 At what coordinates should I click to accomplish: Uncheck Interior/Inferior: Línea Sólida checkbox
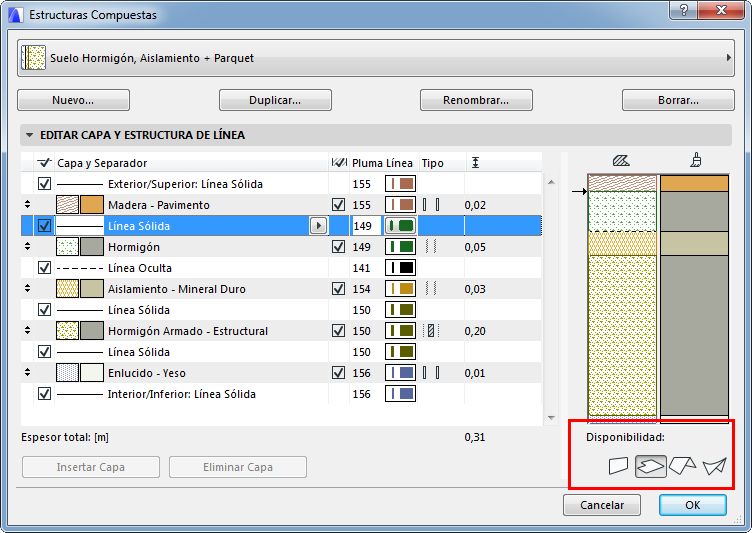tap(44, 394)
